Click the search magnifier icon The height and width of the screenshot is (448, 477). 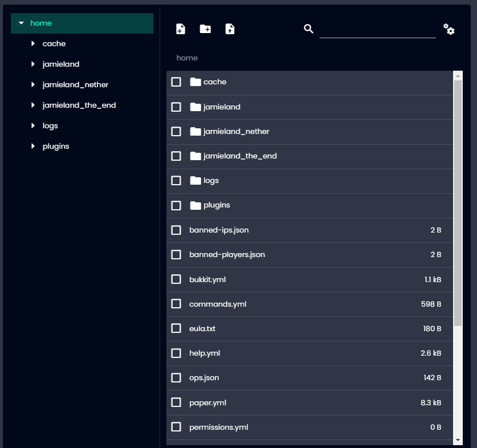tap(308, 29)
